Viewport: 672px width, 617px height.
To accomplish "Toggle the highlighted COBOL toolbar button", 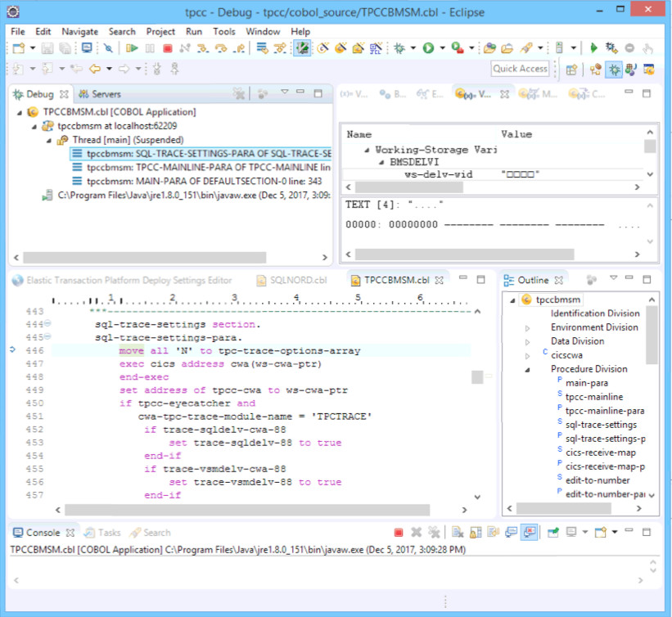I will click(302, 48).
